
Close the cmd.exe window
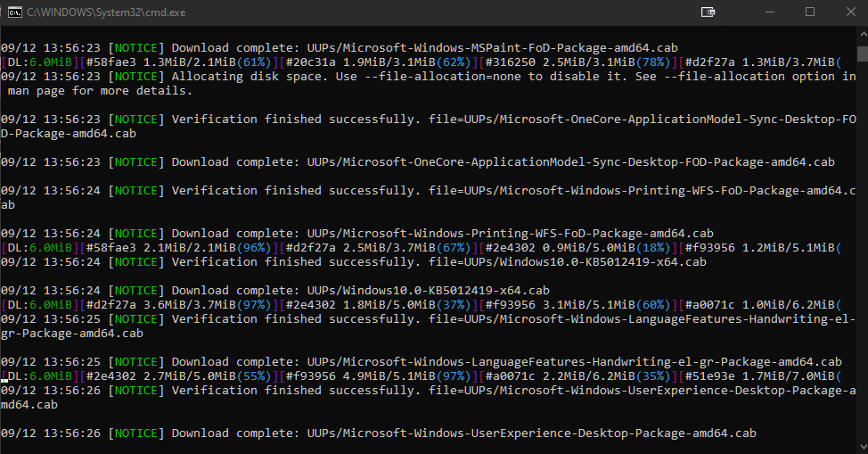pyautogui.click(x=851, y=12)
